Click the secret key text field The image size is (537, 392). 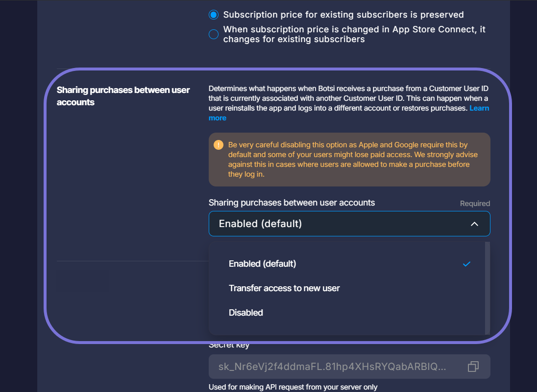click(333, 367)
